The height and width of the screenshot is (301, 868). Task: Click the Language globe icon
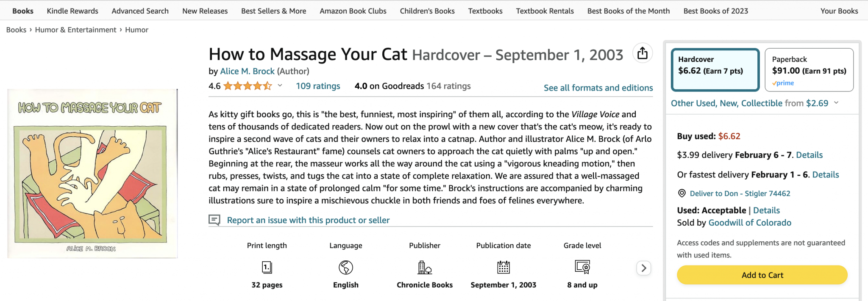click(346, 267)
